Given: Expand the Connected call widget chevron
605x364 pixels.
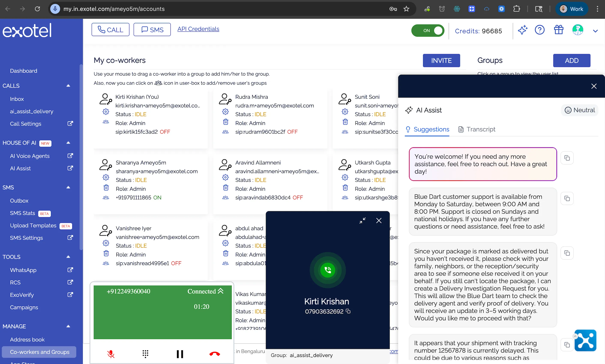Looking at the screenshot, I should coord(221,291).
